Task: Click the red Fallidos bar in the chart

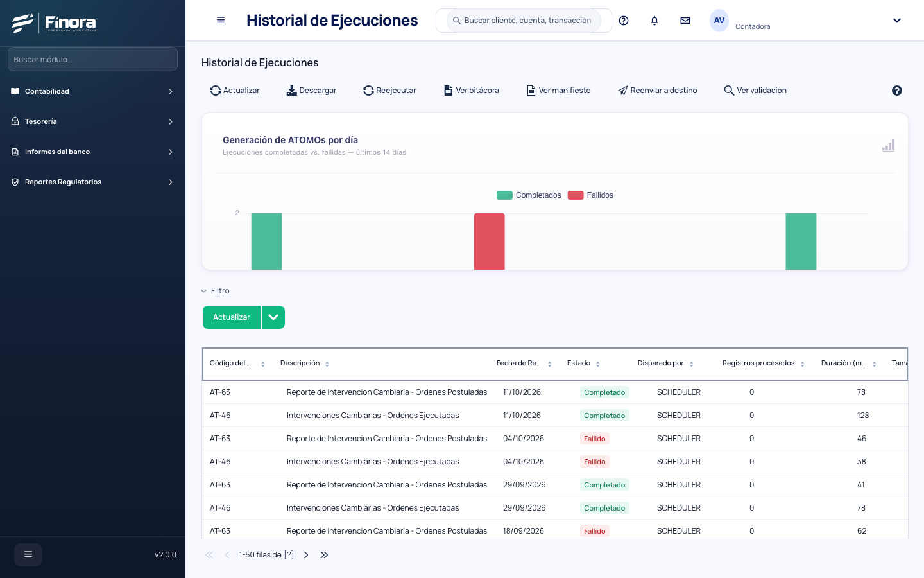Action: pyautogui.click(x=490, y=241)
